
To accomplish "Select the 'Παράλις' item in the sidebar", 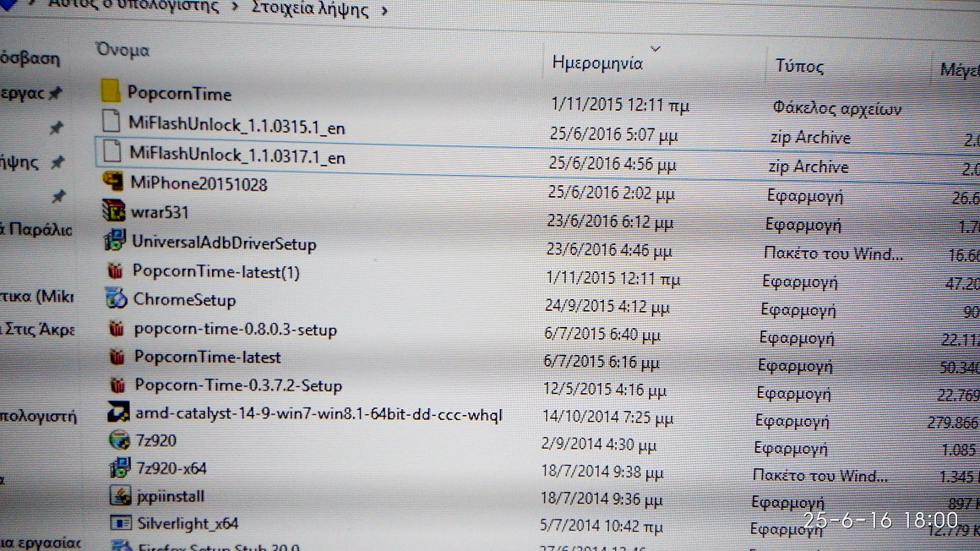I will [36, 229].
